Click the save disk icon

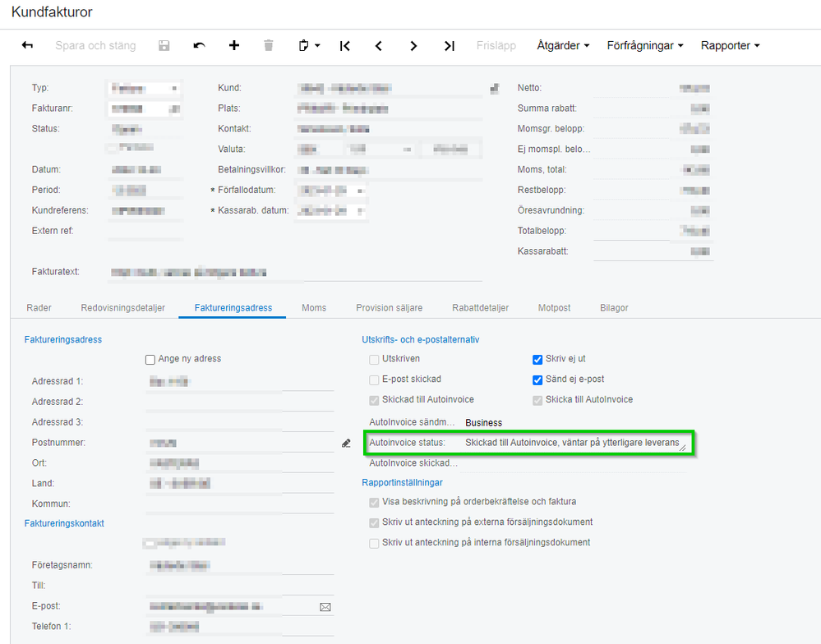click(x=164, y=45)
